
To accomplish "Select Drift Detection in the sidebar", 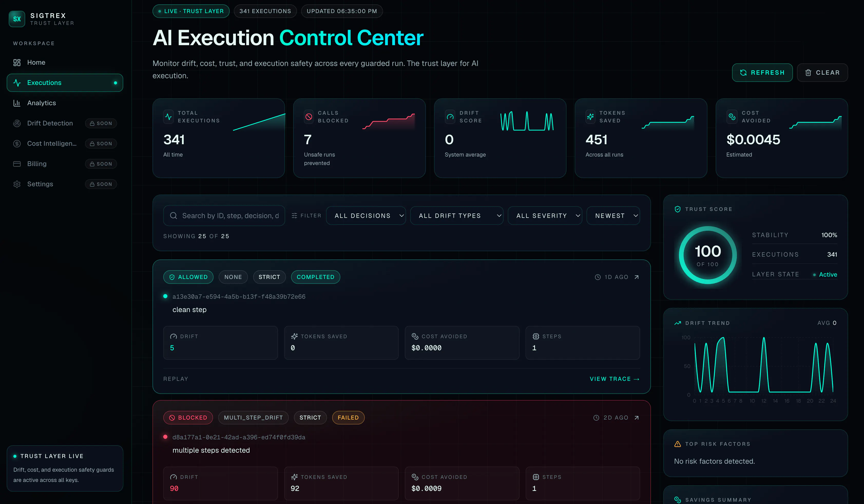I will click(x=65, y=123).
